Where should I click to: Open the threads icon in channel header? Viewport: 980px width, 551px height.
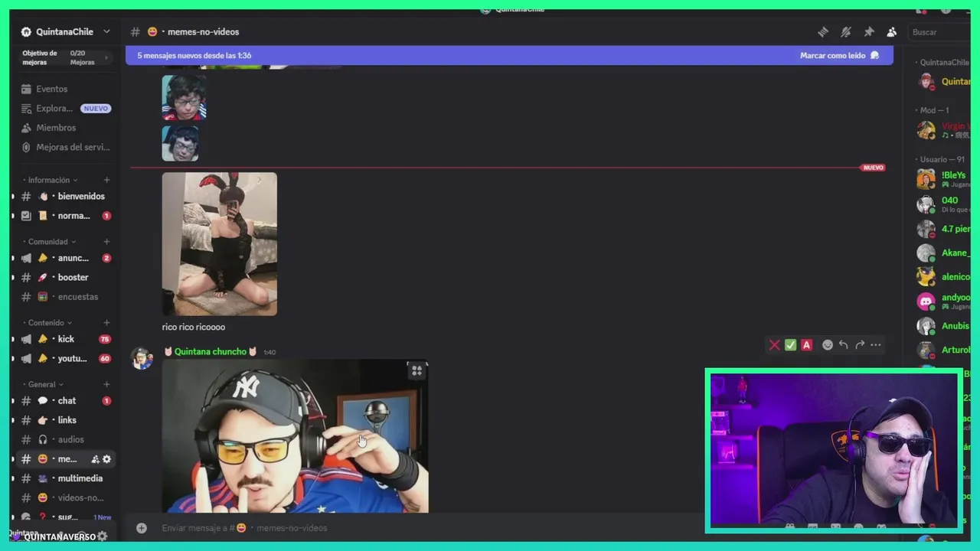coord(823,32)
